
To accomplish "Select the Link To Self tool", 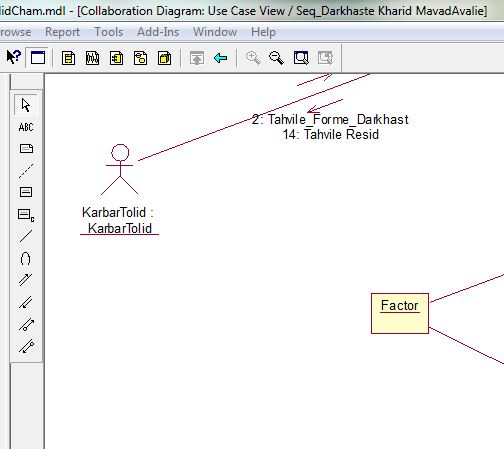I will 26,259.
